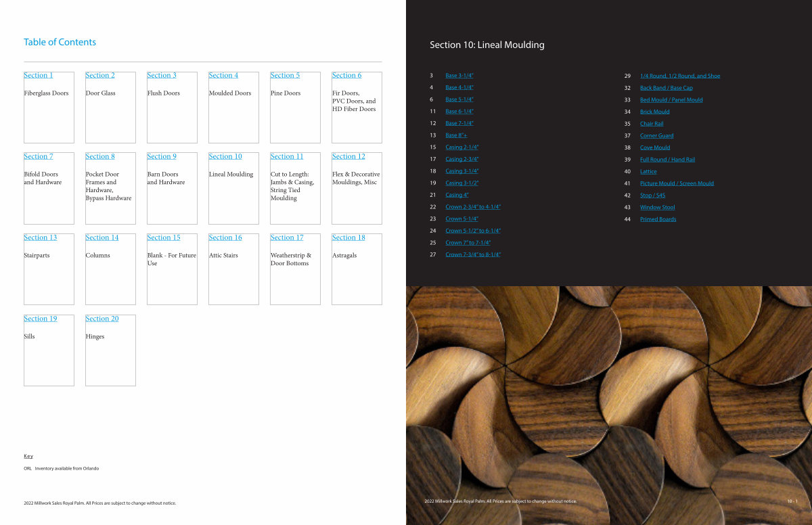Select the Casing 2-1/4" link
This screenshot has height=525, width=812.
461,147
